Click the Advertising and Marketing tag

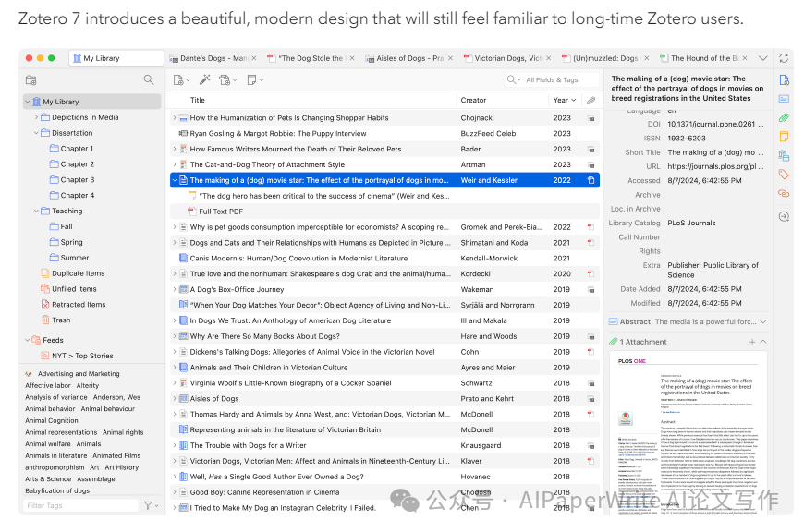click(x=79, y=374)
